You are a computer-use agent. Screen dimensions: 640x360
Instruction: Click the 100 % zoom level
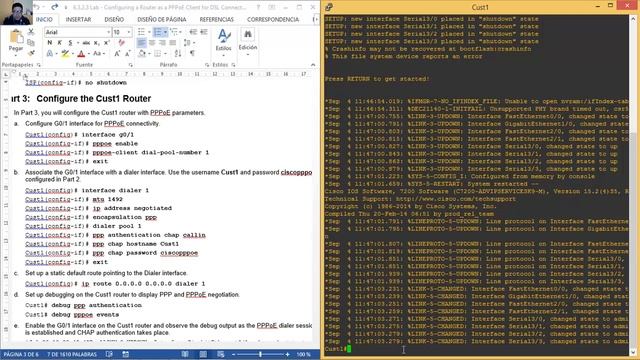[x=304, y=354]
